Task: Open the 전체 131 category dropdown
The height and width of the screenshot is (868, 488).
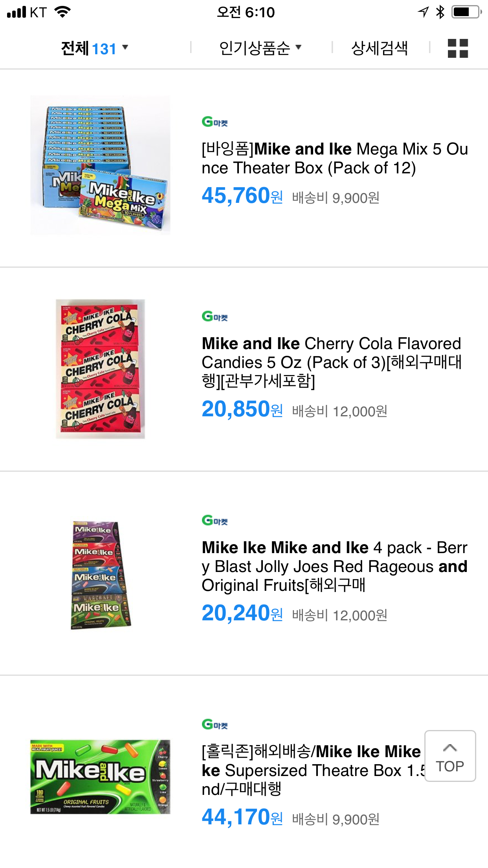Action: click(x=94, y=48)
